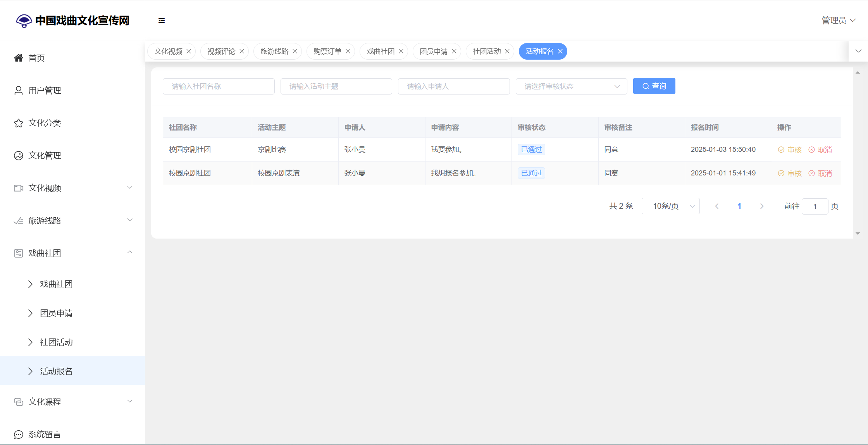Viewport: 868px width, 445px height.
Task: Close the 活动报名 tab
Action: click(x=560, y=52)
